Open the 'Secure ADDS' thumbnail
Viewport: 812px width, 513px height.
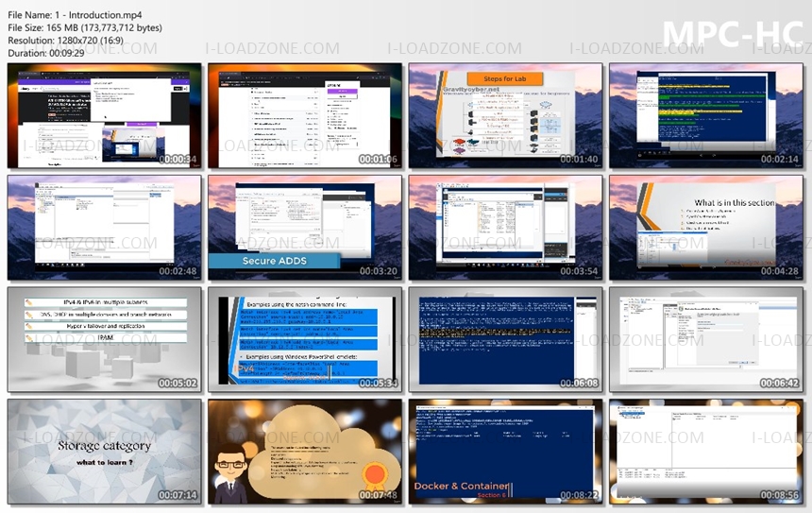pyautogui.click(x=305, y=227)
